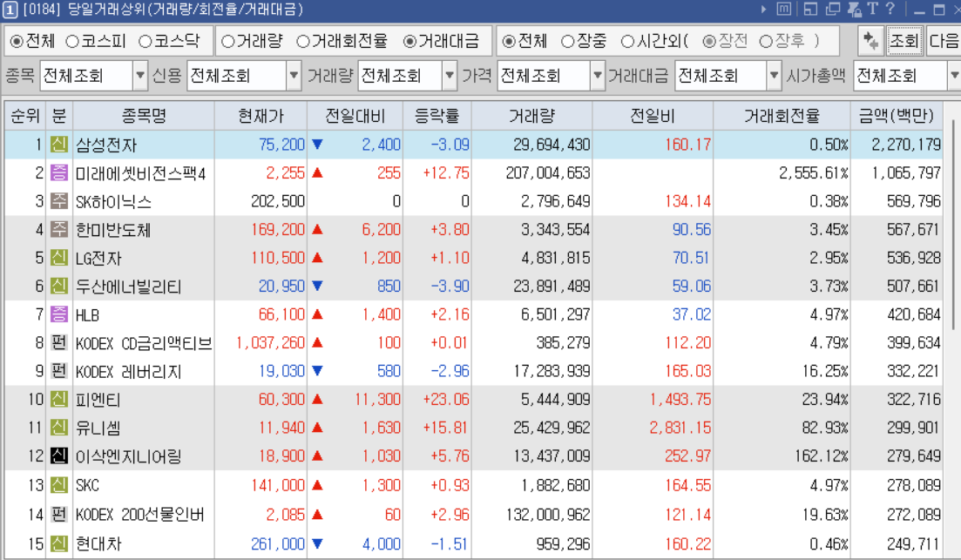Click the 펀 badge on KODEX 200선물인버 row
This screenshot has width=961, height=560.
(59, 514)
